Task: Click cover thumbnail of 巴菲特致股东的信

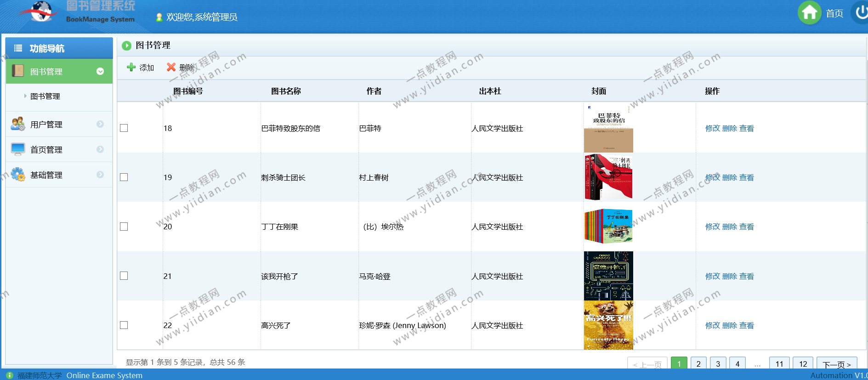Action: click(x=608, y=128)
